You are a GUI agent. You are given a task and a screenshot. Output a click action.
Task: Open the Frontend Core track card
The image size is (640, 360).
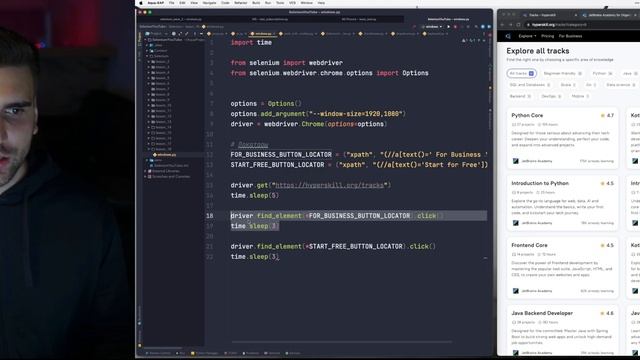pos(562,268)
